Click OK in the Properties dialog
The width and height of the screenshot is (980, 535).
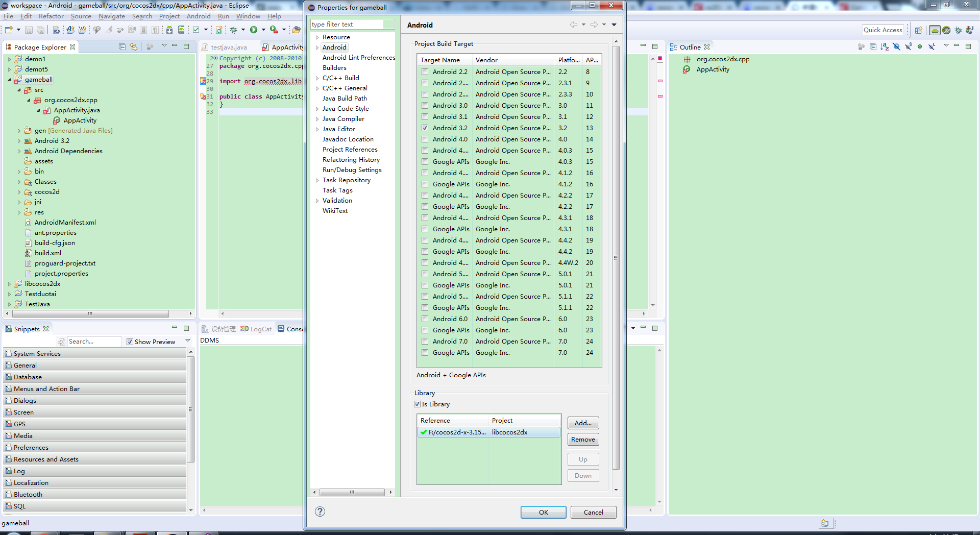(544, 512)
